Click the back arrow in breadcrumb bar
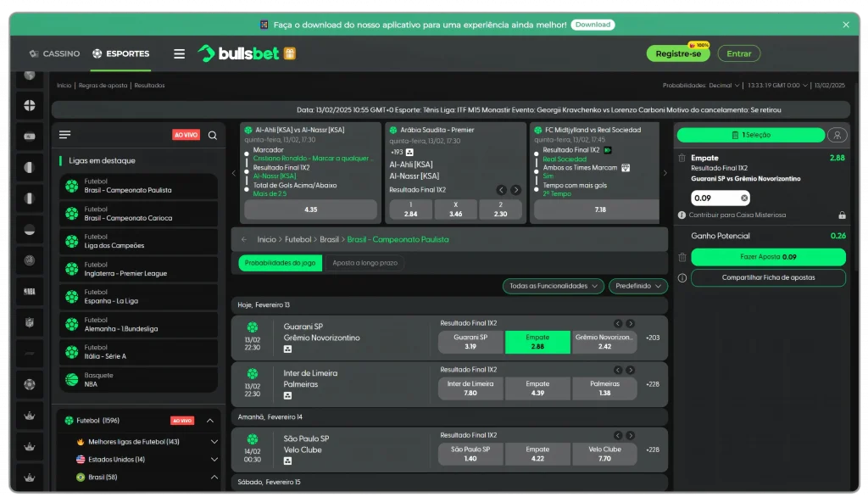The image size is (868, 497). coord(243,239)
